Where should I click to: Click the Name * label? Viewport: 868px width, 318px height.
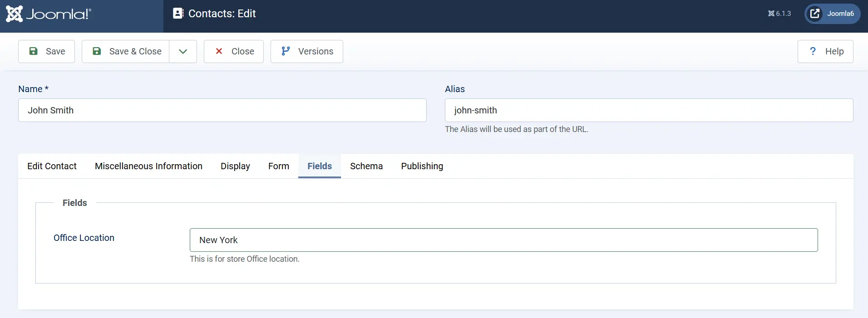[33, 89]
